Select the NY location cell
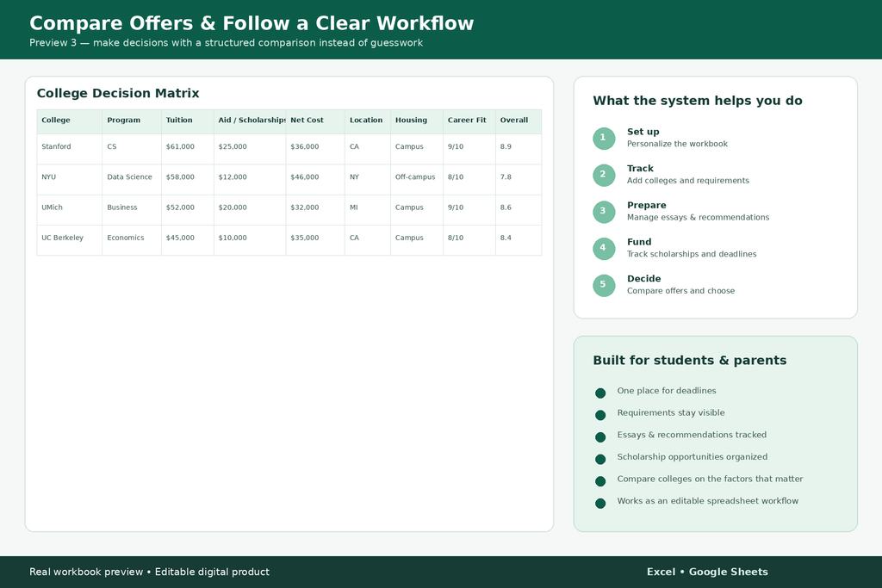 click(368, 179)
